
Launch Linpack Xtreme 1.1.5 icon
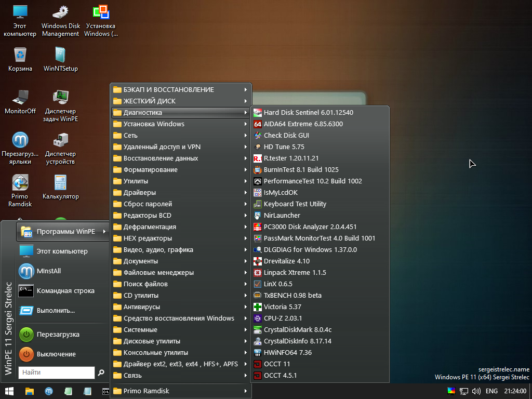click(x=258, y=272)
